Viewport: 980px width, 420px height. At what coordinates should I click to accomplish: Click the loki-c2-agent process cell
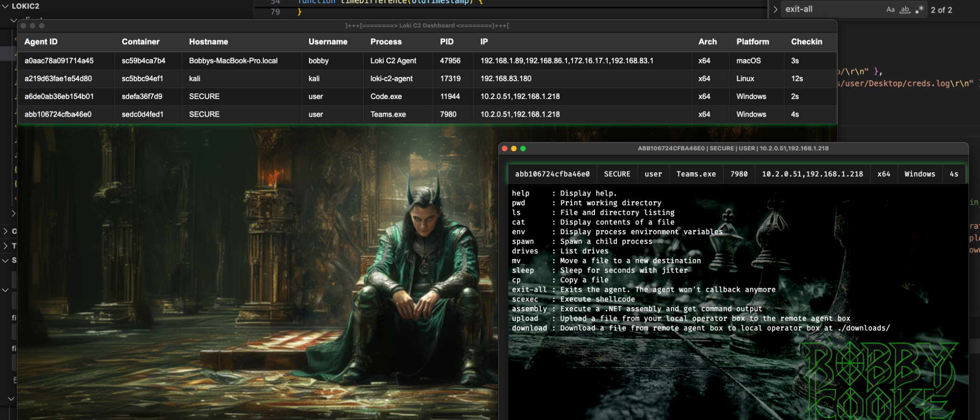[391, 78]
